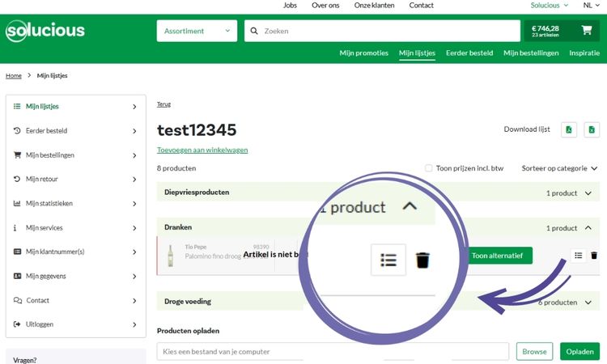Open Sorteer op categorie dropdown
This screenshot has width=607, height=364.
[559, 168]
